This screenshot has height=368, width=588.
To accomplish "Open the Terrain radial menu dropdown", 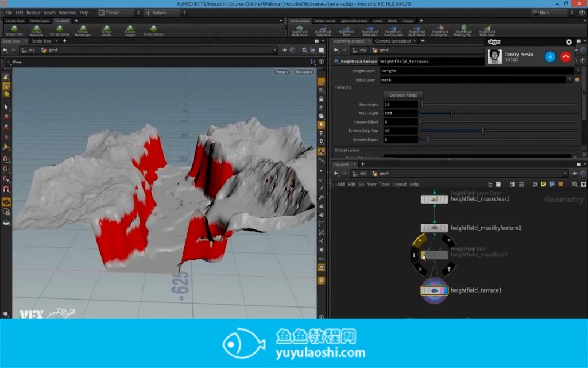I will tap(165, 13).
